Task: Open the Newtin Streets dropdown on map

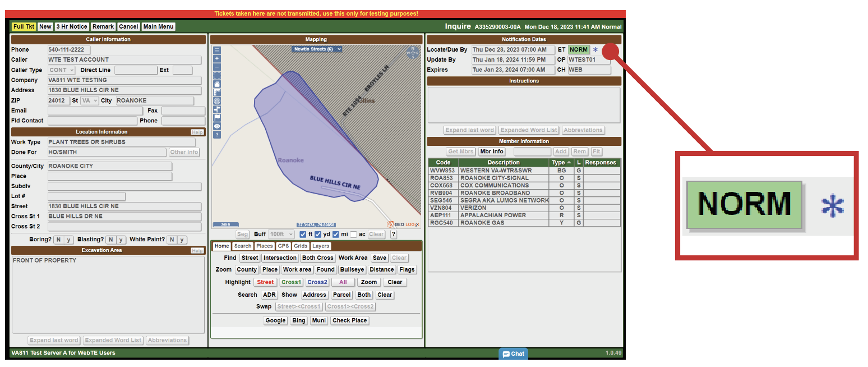Action: click(317, 49)
